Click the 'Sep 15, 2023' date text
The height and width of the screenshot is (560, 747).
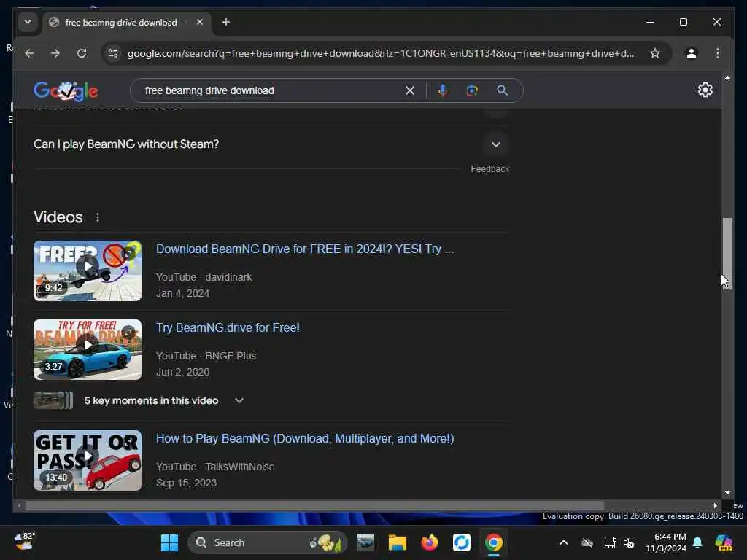(x=186, y=483)
